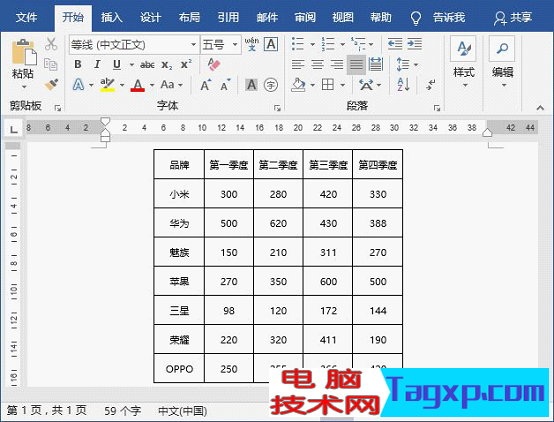Sort text A-Z
The width and height of the screenshot is (554, 422).
pos(403,85)
